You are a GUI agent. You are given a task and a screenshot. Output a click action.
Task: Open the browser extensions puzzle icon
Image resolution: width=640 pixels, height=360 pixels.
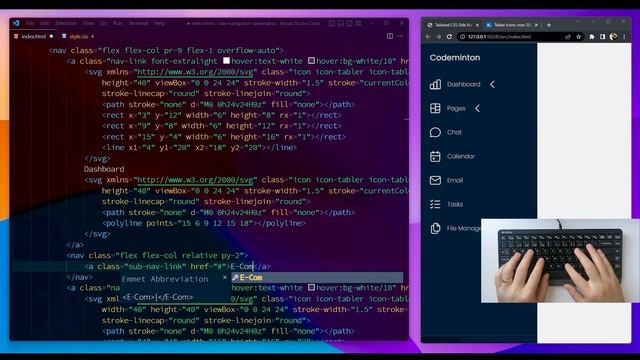[592, 37]
